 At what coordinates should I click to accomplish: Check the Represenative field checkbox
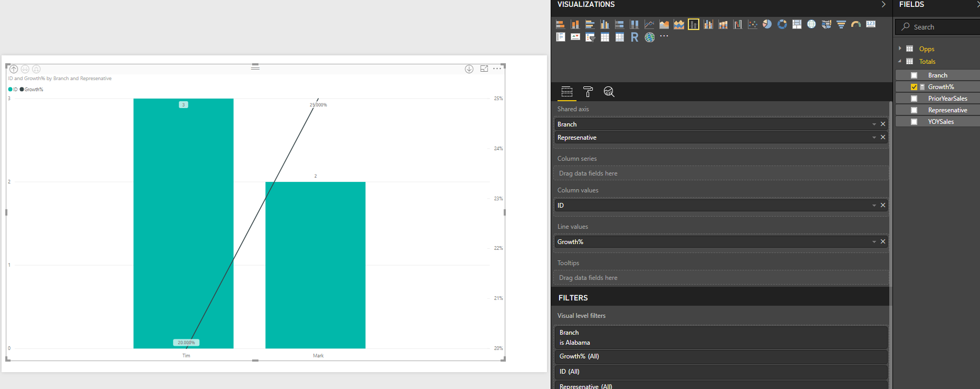pyautogui.click(x=914, y=110)
